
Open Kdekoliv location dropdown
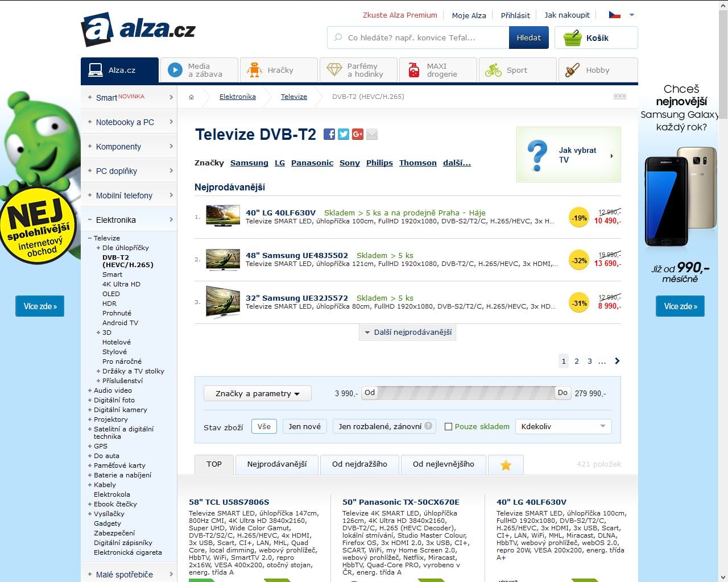563,426
